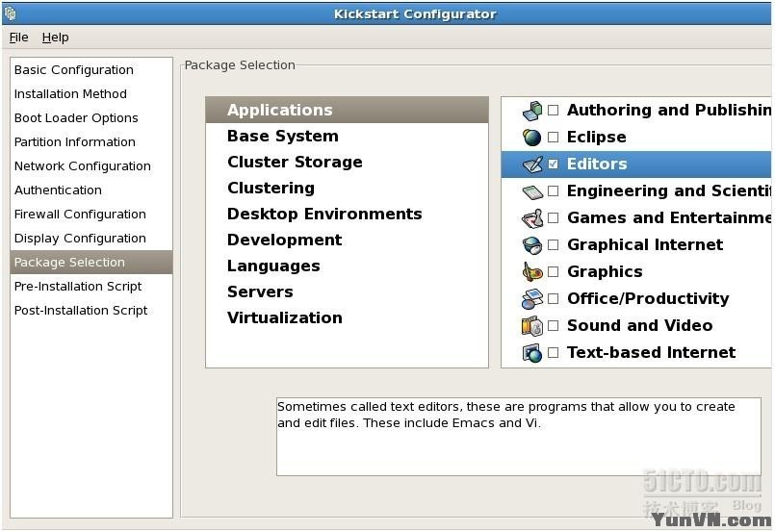Open the File menu
This screenshot has height=532, width=775.
[x=19, y=38]
